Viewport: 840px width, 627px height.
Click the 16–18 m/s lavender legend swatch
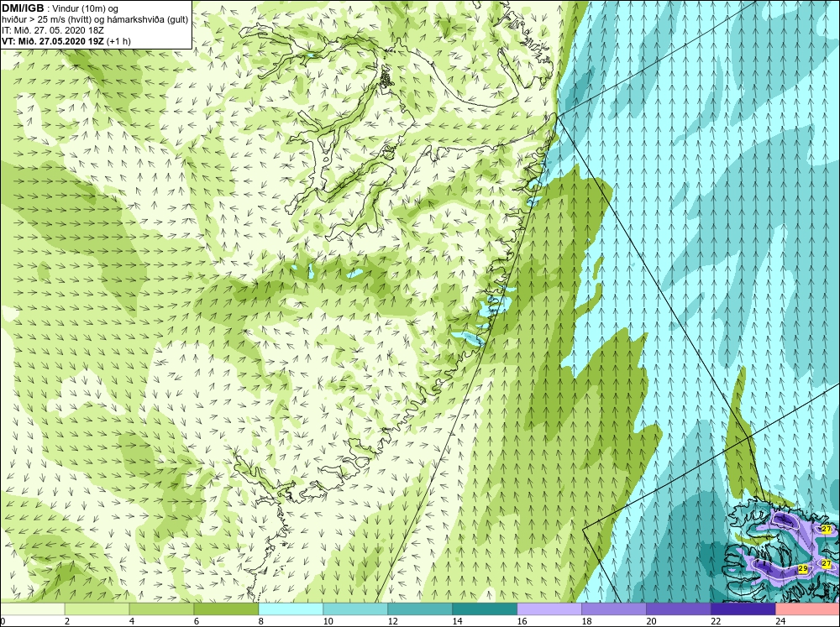click(549, 609)
